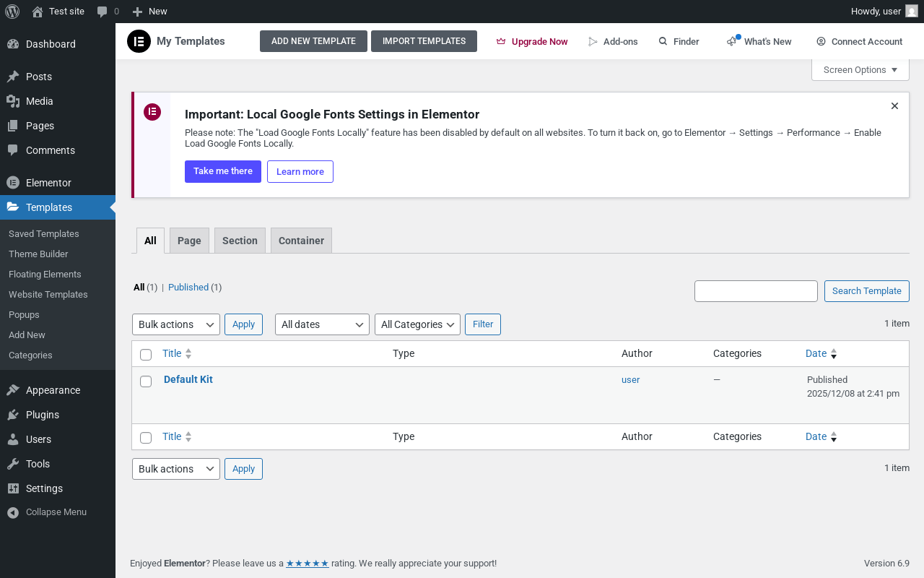Open the All Categories dropdown
The image size is (924, 578).
[417, 324]
